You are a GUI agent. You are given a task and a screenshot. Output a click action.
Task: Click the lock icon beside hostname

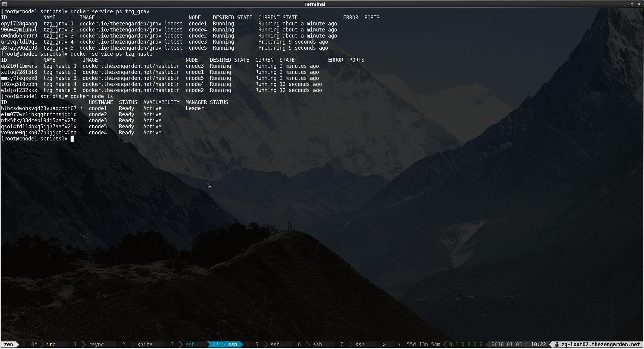(557, 344)
